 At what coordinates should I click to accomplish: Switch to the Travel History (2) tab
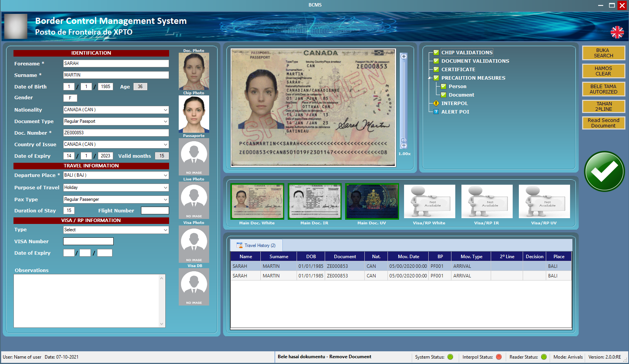[x=256, y=245]
